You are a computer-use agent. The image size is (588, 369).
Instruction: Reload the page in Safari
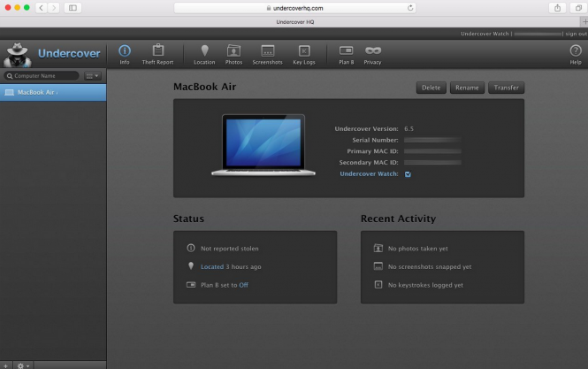pos(410,8)
